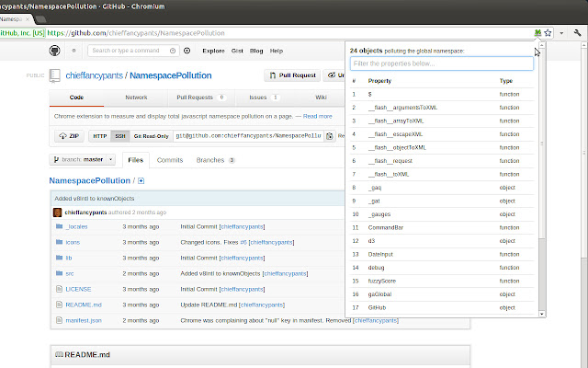
Task: Close the browser tab
Action: [x=28, y=19]
